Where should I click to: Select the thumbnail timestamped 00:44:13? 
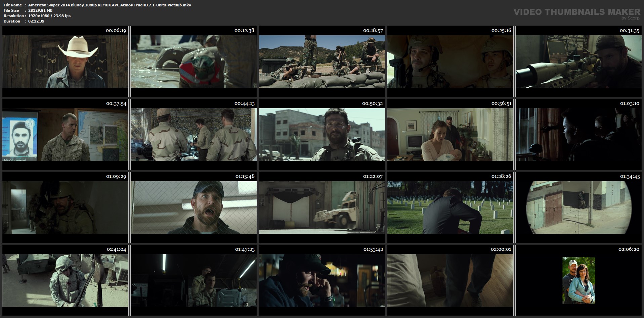point(194,134)
